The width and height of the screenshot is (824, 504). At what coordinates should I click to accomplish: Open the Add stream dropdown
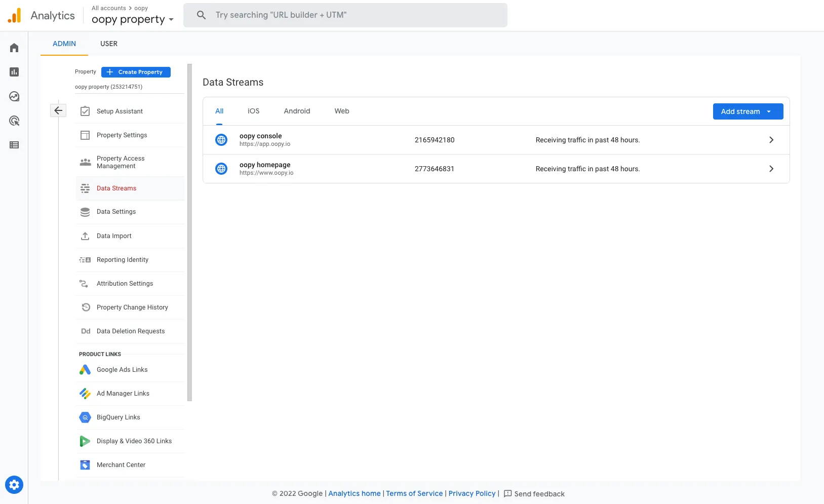click(x=748, y=111)
